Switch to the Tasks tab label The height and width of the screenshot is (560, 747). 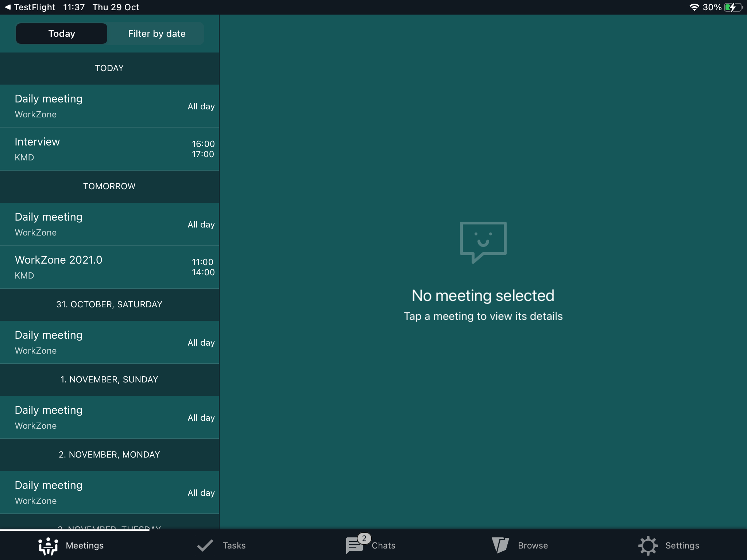234,546
